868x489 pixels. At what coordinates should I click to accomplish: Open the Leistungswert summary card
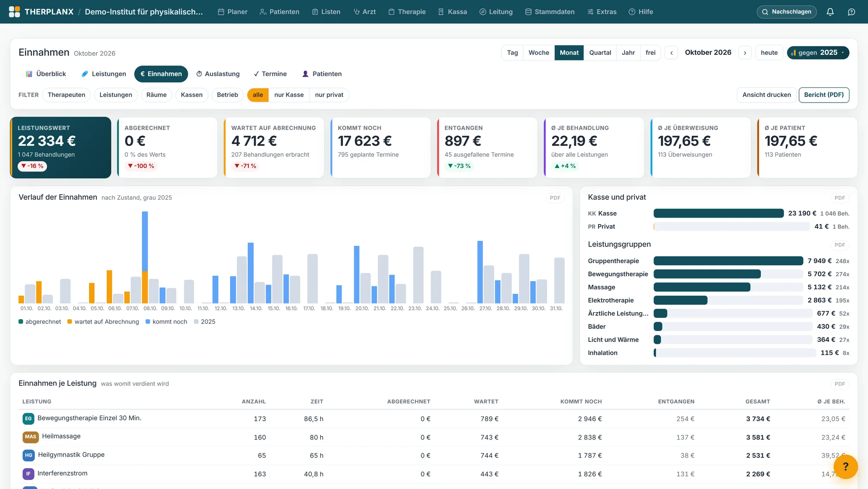(x=61, y=148)
